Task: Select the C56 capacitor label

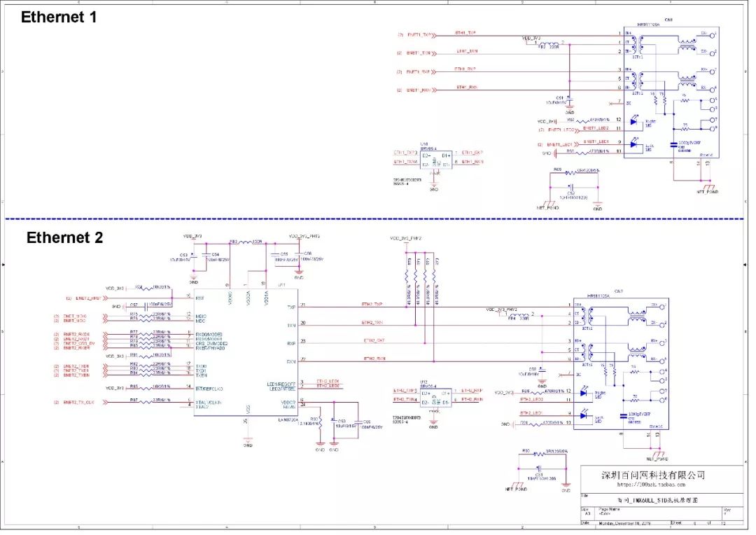Action: pyautogui.click(x=307, y=253)
